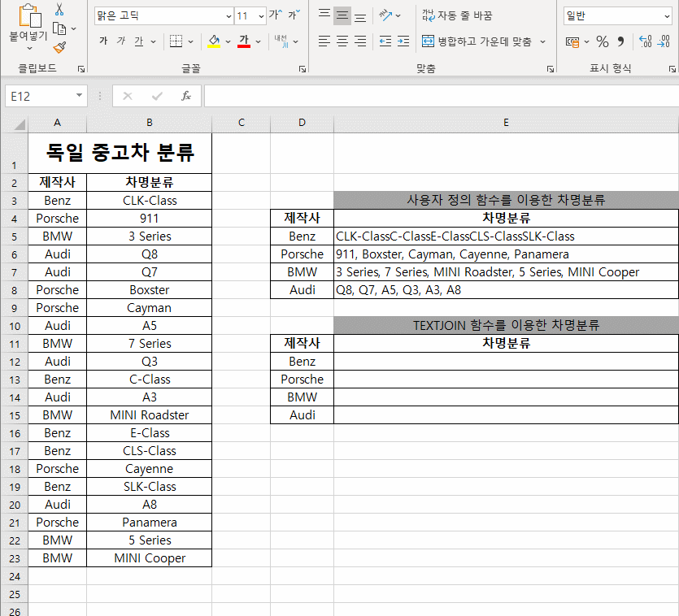Open the borders dropdown arrow

[190, 41]
